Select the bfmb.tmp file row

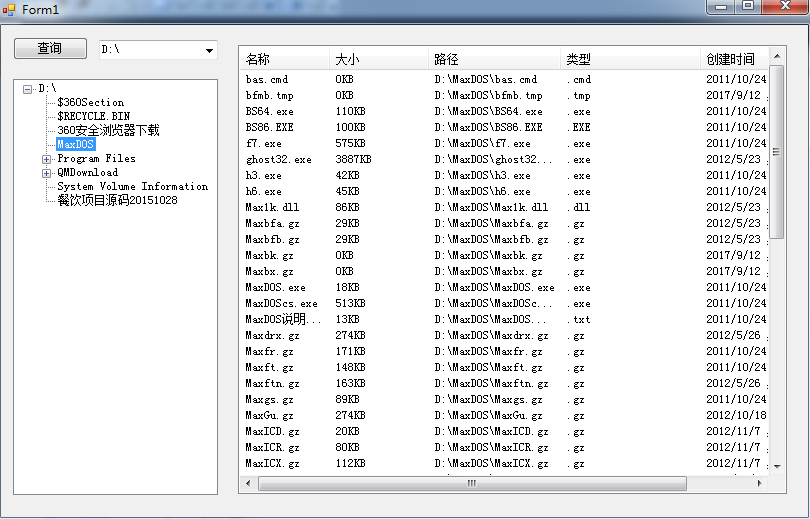(504, 96)
